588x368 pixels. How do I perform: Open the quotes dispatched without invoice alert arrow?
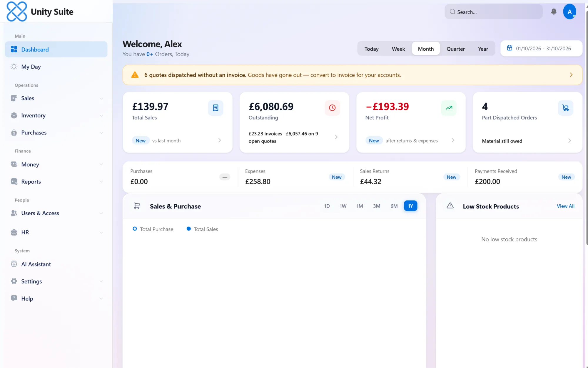(571, 75)
